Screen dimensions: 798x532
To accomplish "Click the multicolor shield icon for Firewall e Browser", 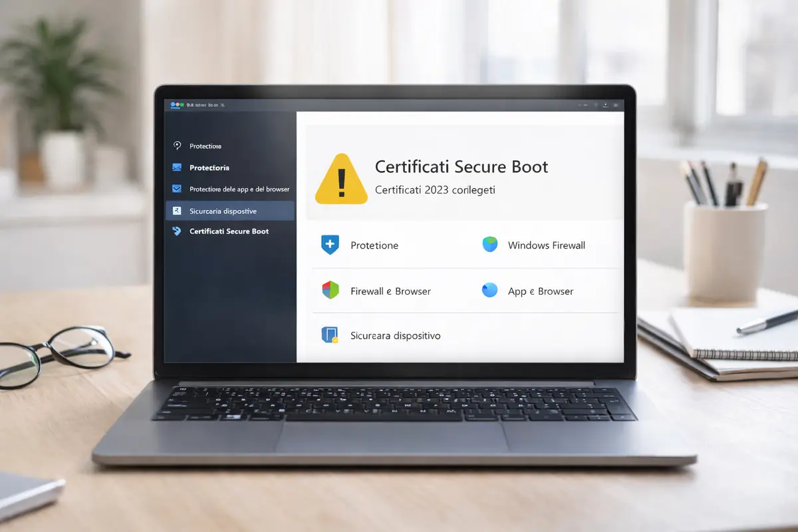I will click(x=330, y=291).
